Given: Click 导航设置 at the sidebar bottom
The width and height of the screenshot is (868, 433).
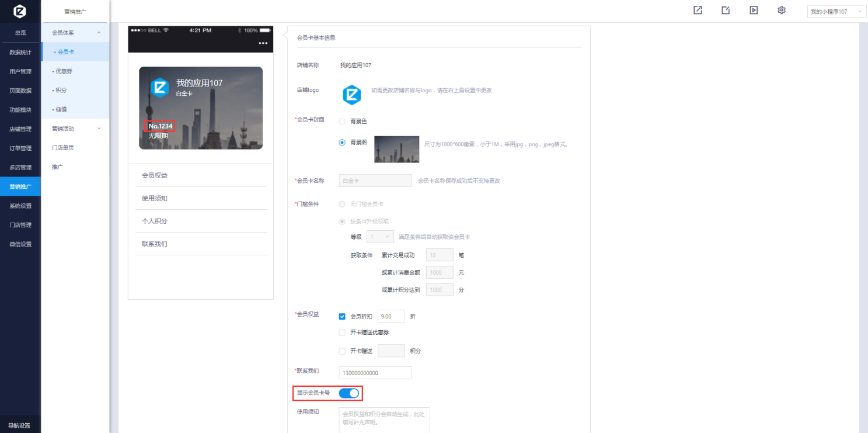Looking at the screenshot, I should (20, 425).
